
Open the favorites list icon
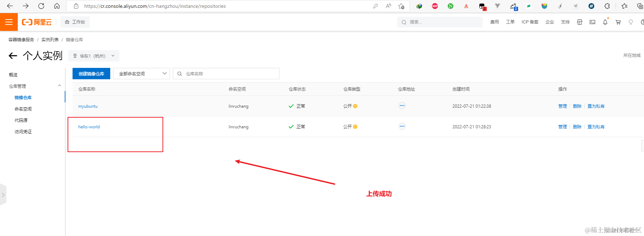[x=624, y=6]
